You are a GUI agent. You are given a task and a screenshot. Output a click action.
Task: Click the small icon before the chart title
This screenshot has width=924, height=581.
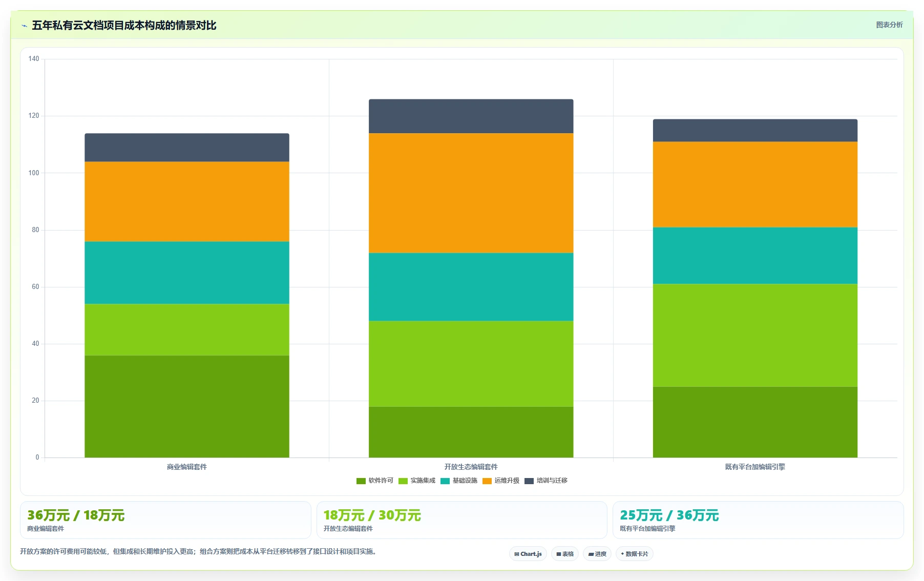[24, 26]
